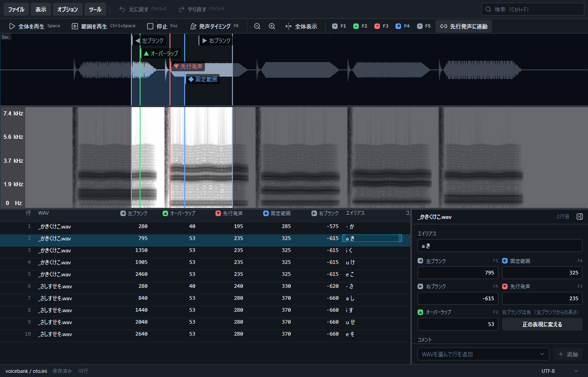Click the 先行発声 marker on waveform

(x=187, y=66)
